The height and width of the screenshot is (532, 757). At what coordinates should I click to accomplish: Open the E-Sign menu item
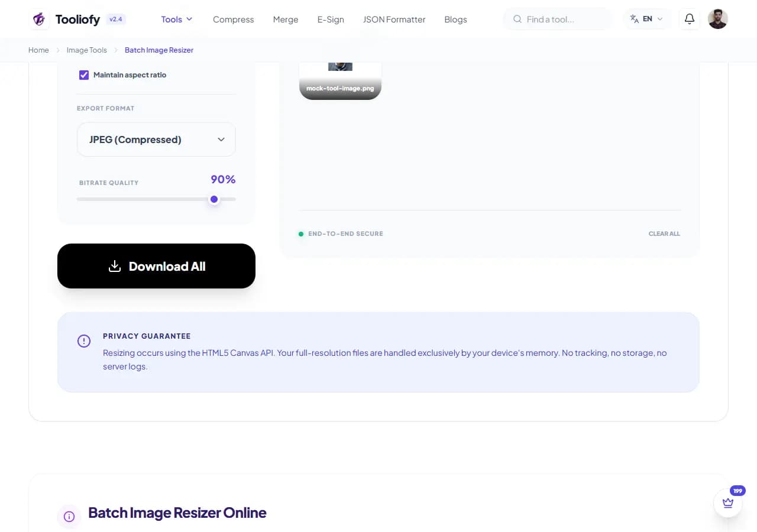(x=331, y=20)
